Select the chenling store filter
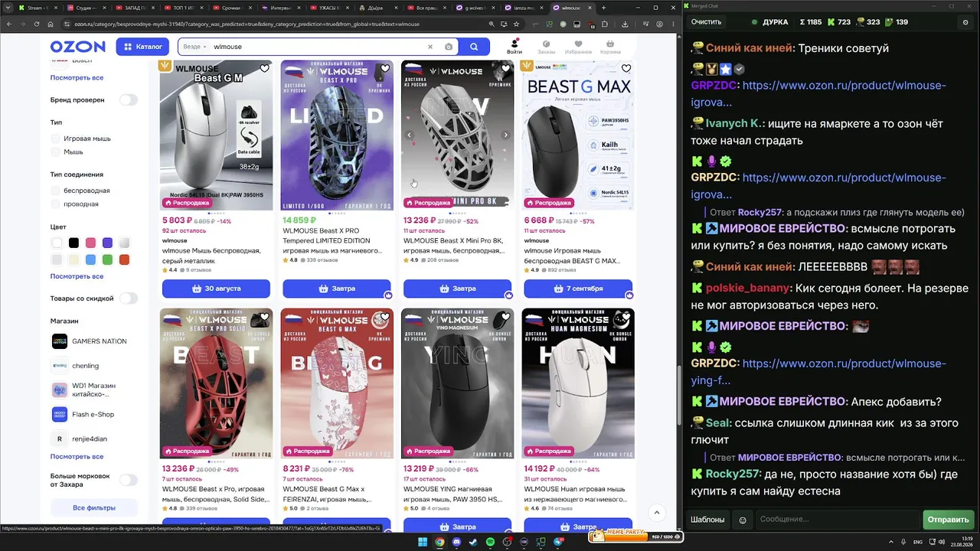The width and height of the screenshot is (980, 551). point(75,366)
